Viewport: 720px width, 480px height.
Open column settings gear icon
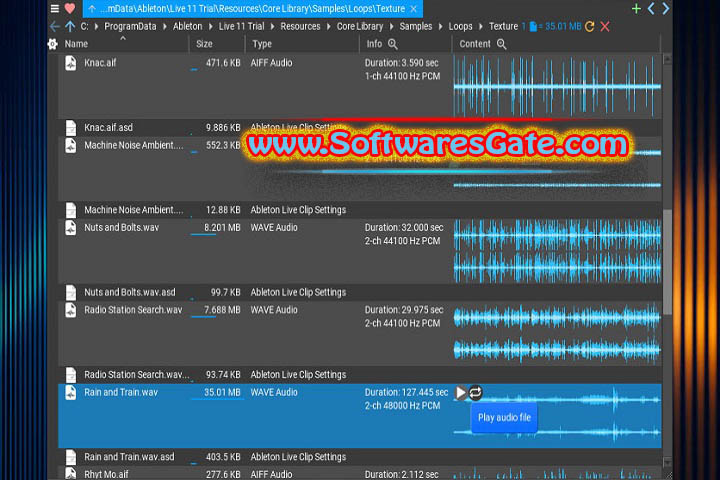53,44
